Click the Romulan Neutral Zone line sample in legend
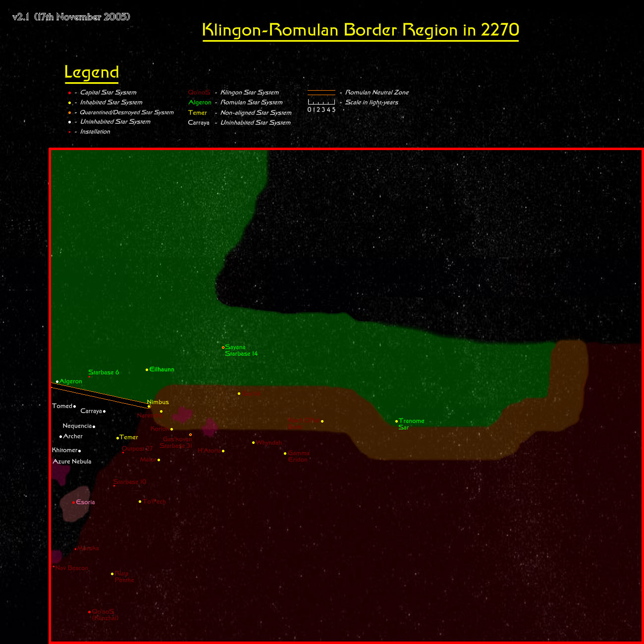The width and height of the screenshot is (644, 644). (x=322, y=93)
